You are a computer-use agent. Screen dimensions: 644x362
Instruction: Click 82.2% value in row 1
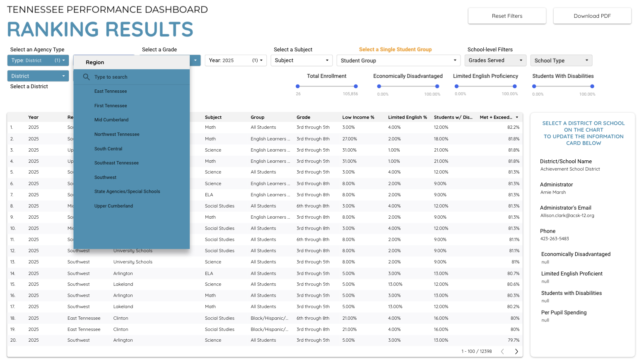(x=514, y=127)
